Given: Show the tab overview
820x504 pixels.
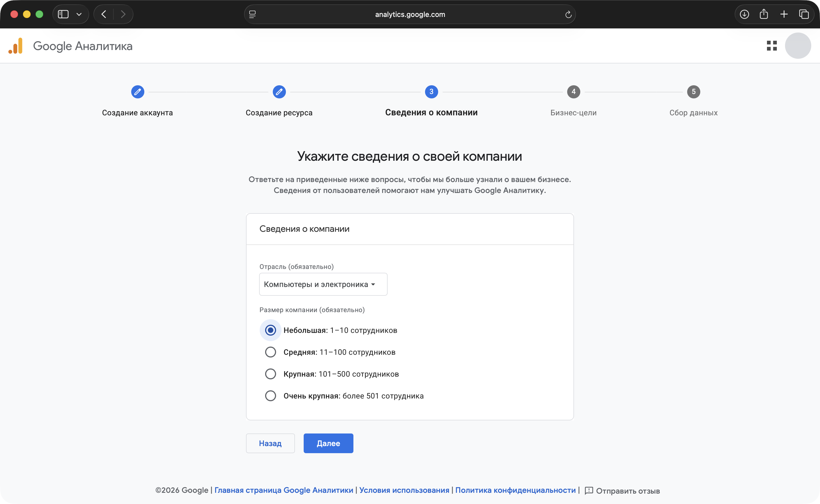Looking at the screenshot, I should pyautogui.click(x=804, y=14).
